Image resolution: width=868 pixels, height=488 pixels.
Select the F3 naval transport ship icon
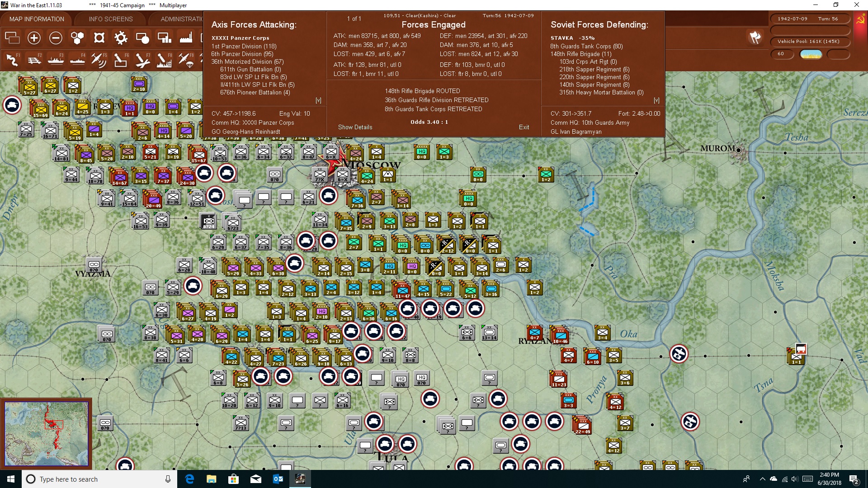(x=56, y=60)
